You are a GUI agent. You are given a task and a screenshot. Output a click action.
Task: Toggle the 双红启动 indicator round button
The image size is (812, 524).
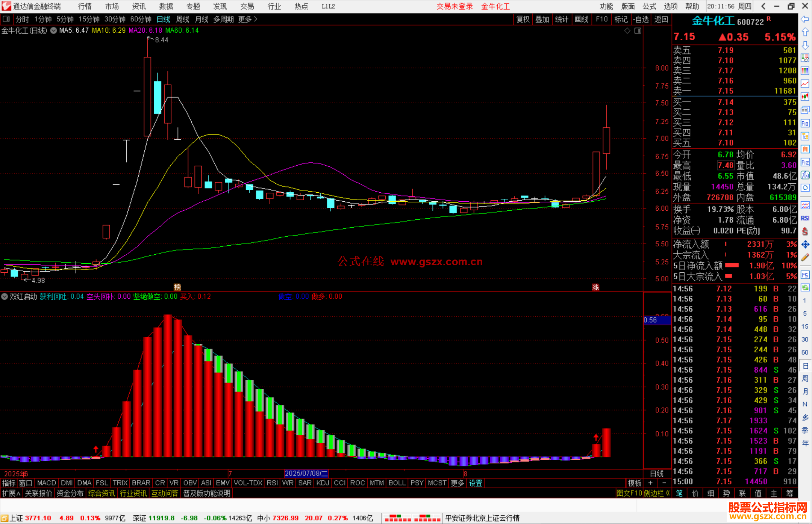click(5, 296)
